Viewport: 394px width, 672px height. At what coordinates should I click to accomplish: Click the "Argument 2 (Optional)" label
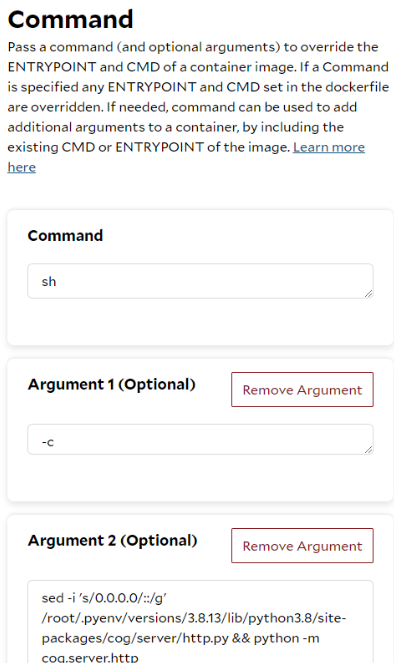[112, 540]
